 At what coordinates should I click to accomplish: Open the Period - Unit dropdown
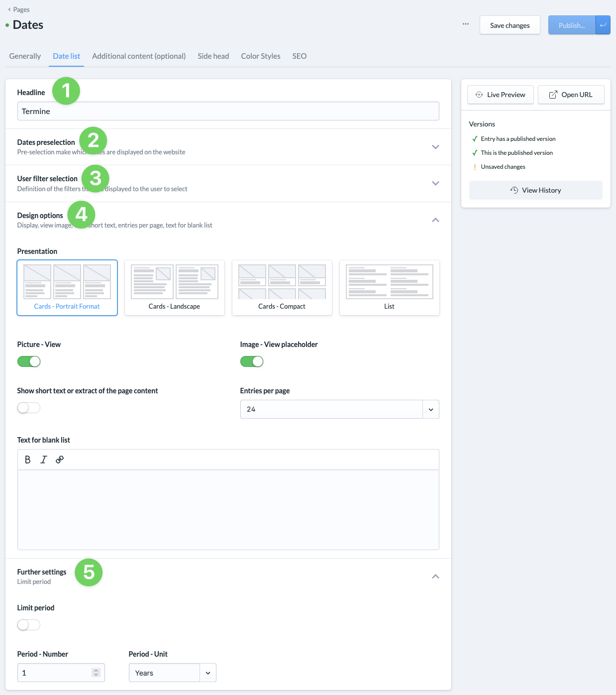pyautogui.click(x=173, y=673)
